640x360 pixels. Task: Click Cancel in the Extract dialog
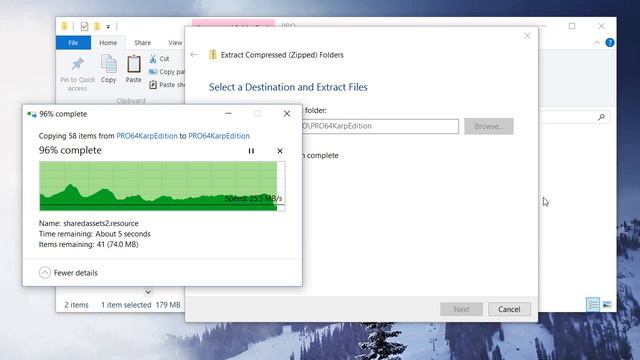(509, 309)
